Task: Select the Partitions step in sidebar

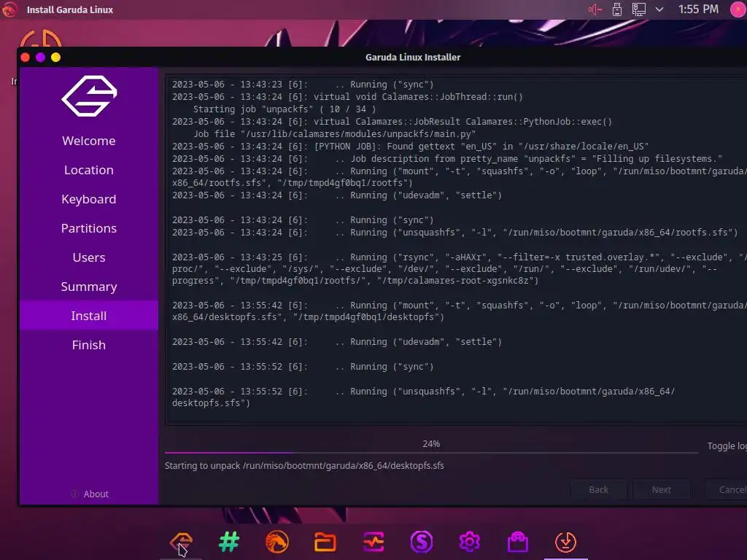Action: (x=88, y=228)
